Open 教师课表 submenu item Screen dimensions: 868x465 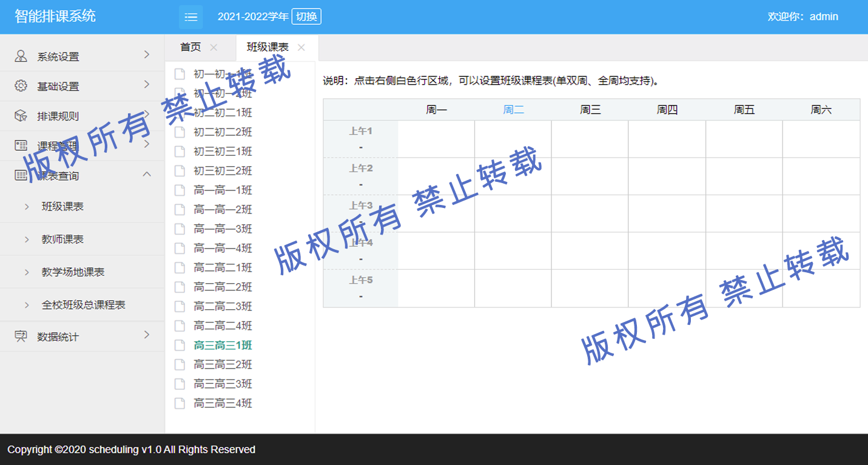[62, 239]
